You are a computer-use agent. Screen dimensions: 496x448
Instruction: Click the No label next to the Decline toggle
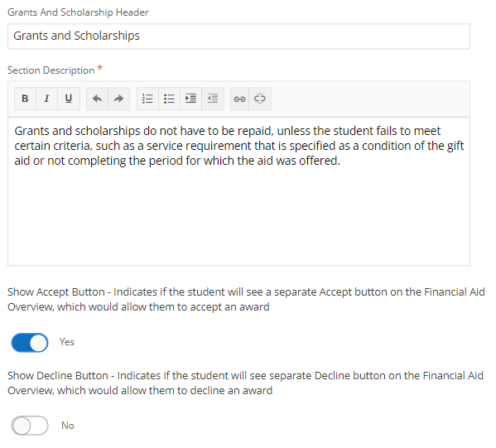point(68,426)
